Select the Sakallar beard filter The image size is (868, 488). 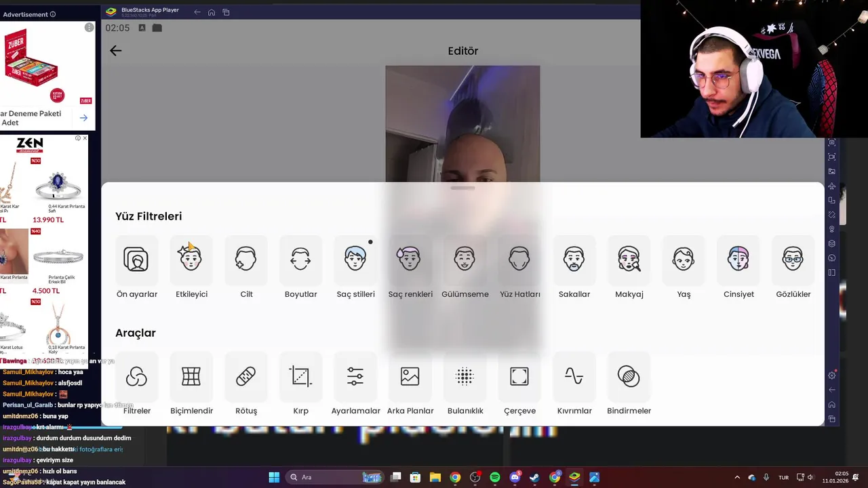pos(574,268)
